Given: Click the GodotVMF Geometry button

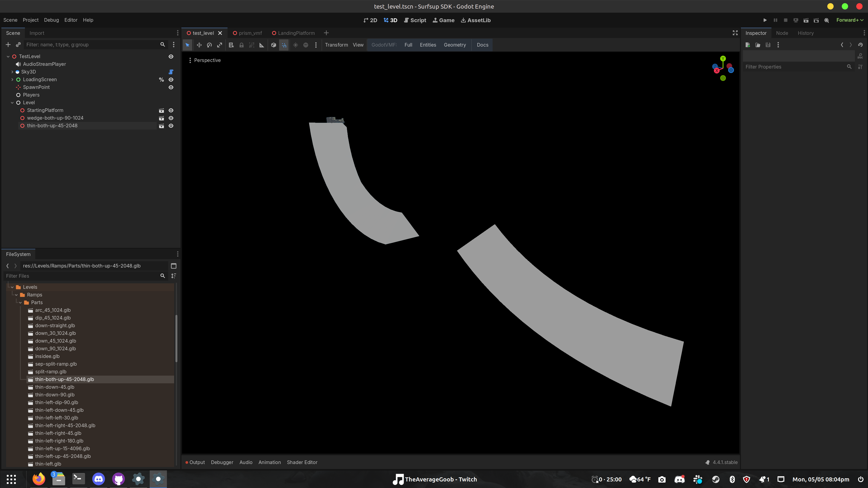Looking at the screenshot, I should [455, 45].
